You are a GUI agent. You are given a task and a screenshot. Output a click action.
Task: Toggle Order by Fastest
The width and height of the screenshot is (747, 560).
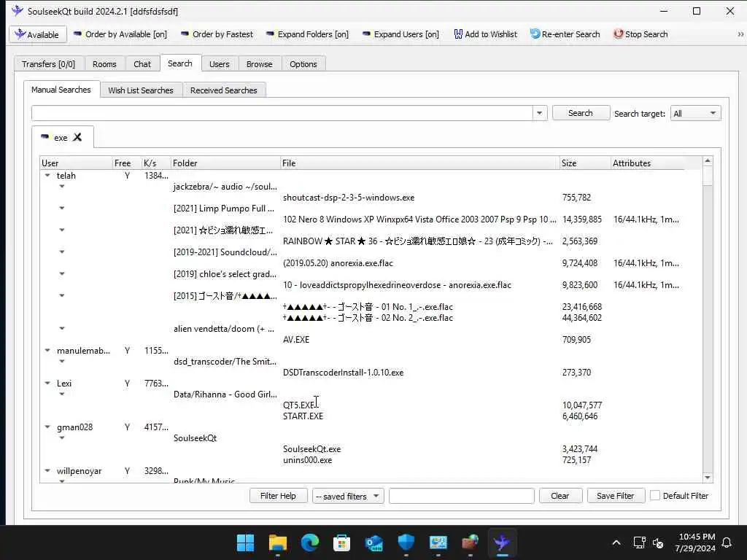coord(217,34)
